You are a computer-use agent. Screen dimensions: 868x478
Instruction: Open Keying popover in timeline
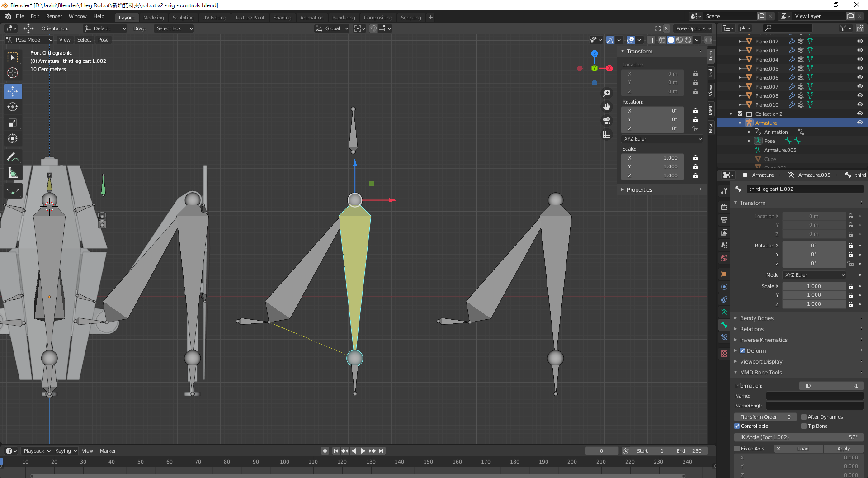pos(66,451)
